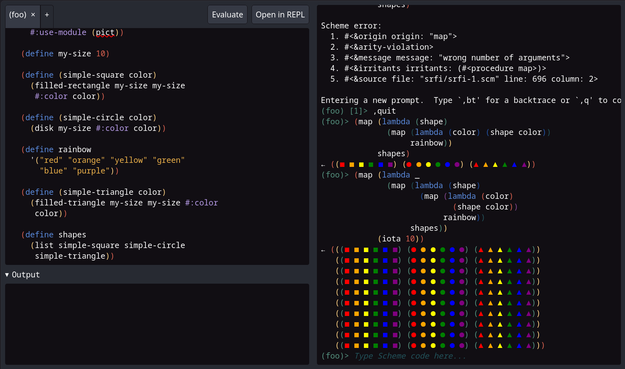Click the '(foo) [1]> ,quit' line
Image resolution: width=625 pixels, height=369 pixels.
click(358, 111)
